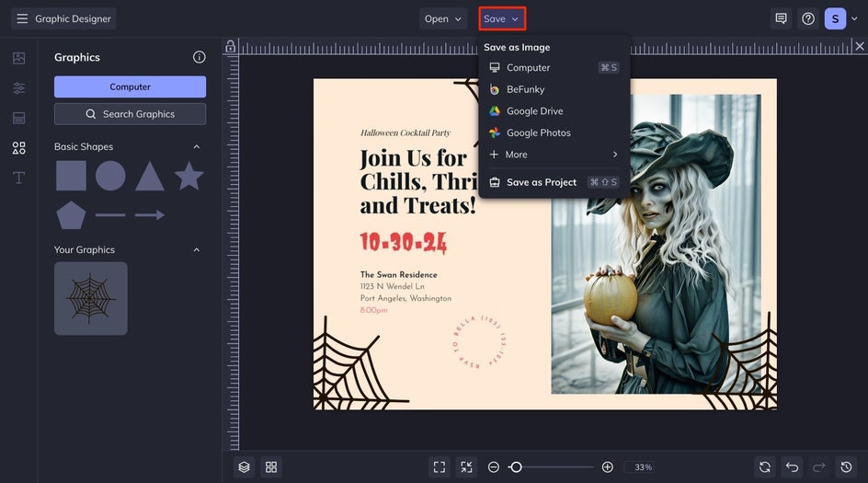This screenshot has height=483, width=868.
Task: Toggle the ruler lock icon
Action: tap(230, 47)
